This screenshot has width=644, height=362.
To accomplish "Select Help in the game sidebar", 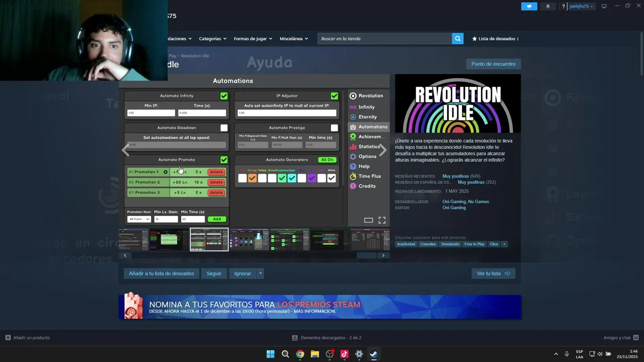I will click(x=364, y=166).
